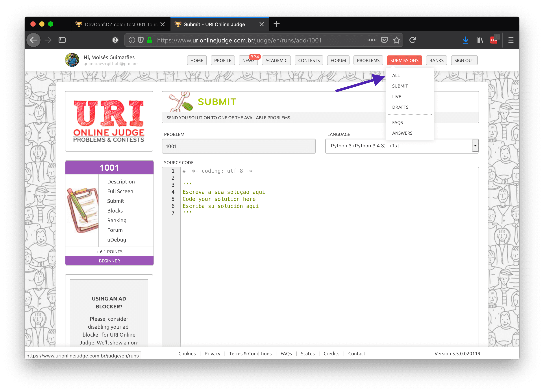Click the reader info circle icon
The height and width of the screenshot is (392, 544).
click(115, 40)
